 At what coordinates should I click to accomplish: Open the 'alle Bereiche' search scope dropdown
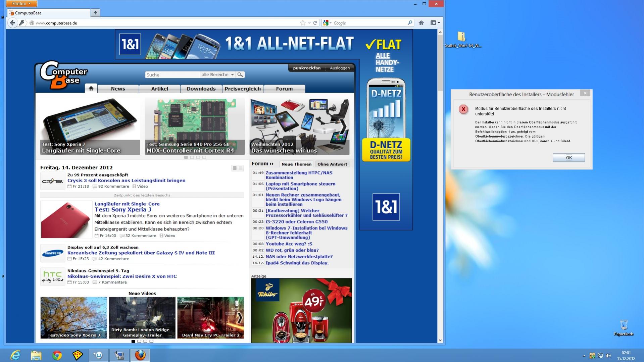[217, 74]
